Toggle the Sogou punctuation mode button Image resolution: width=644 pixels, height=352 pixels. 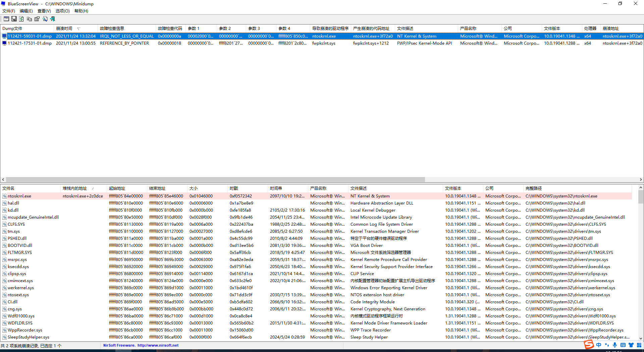tap(607, 345)
